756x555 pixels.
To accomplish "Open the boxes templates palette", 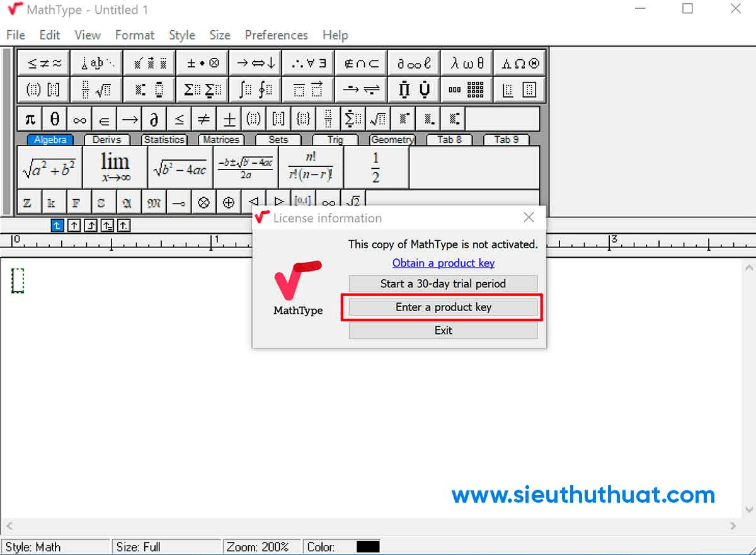I will (520, 90).
